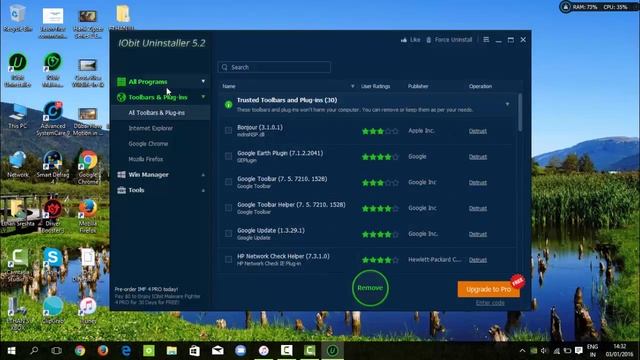This screenshot has width=640, height=360.
Task: Click the Enter code link
Action: pos(490,303)
